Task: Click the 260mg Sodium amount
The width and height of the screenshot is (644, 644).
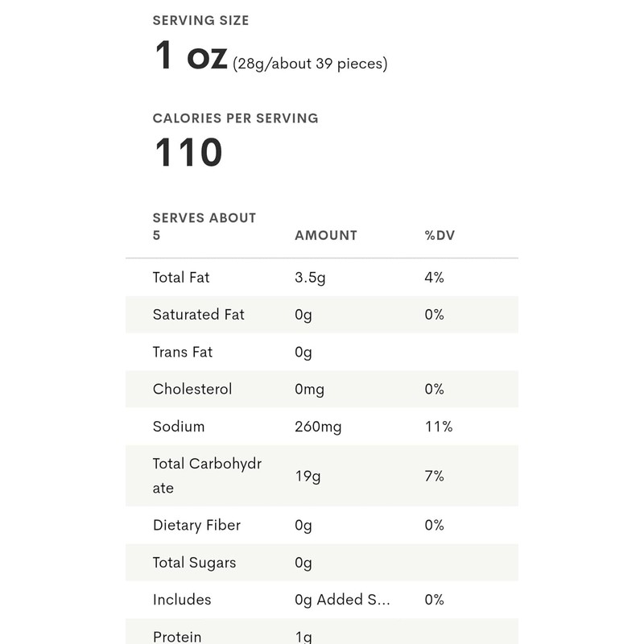Action: click(x=318, y=427)
